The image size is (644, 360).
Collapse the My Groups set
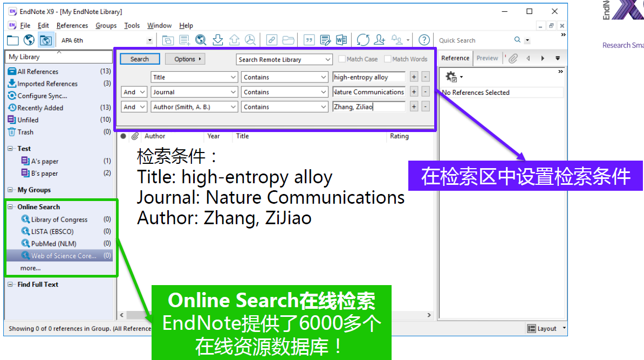[10, 190]
